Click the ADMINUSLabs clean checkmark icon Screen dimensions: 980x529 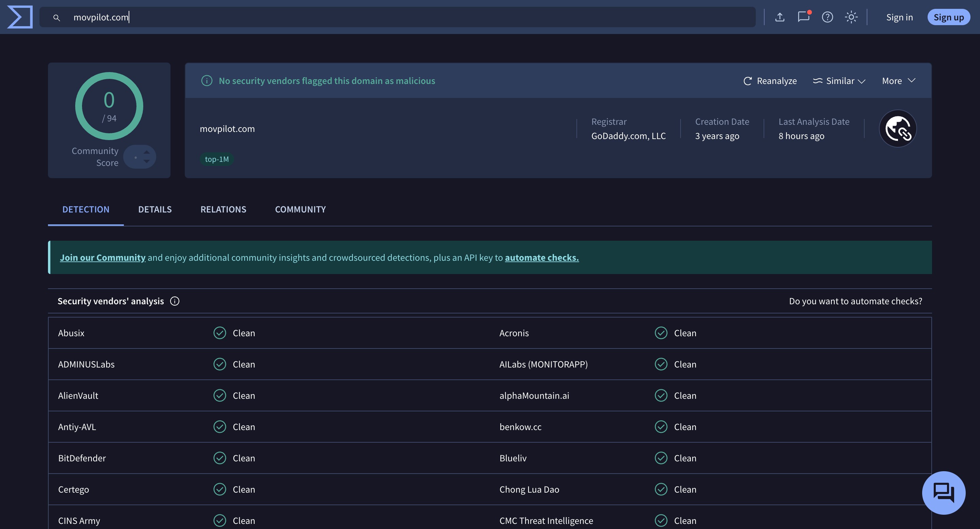click(x=219, y=364)
